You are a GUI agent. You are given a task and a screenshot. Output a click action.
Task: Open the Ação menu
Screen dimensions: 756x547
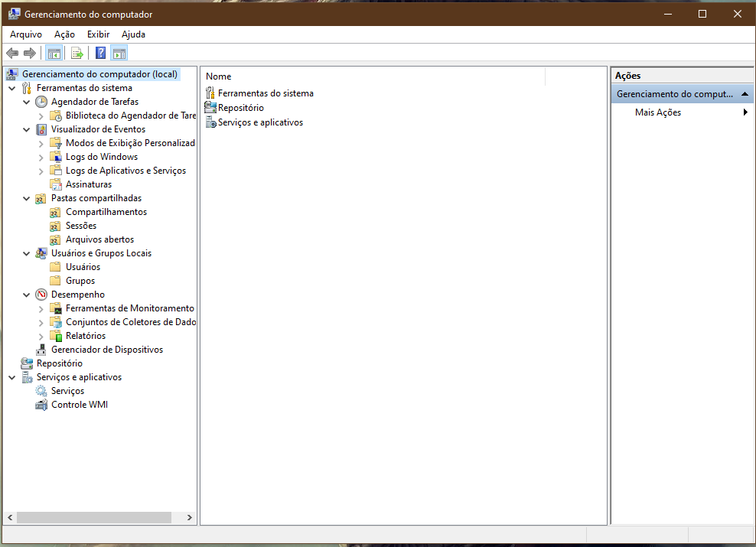point(64,34)
